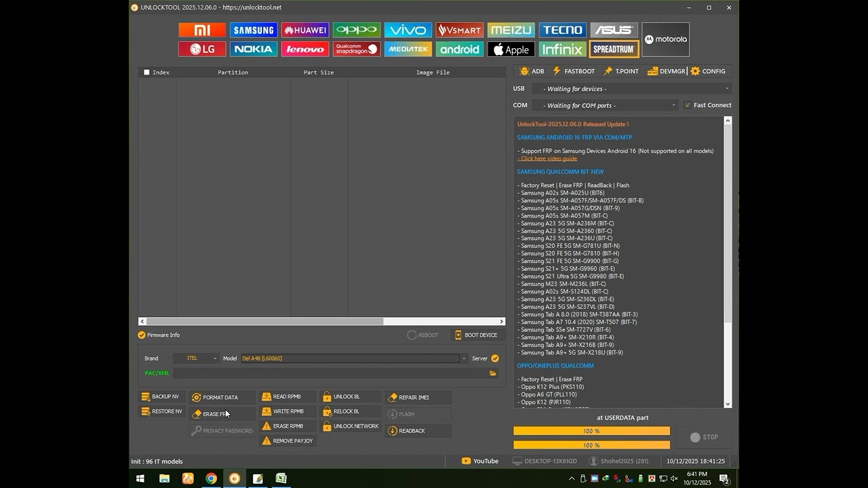This screenshot has width=868, height=488.
Task: Select the Spreadtrum chipset tile
Action: click(x=614, y=49)
